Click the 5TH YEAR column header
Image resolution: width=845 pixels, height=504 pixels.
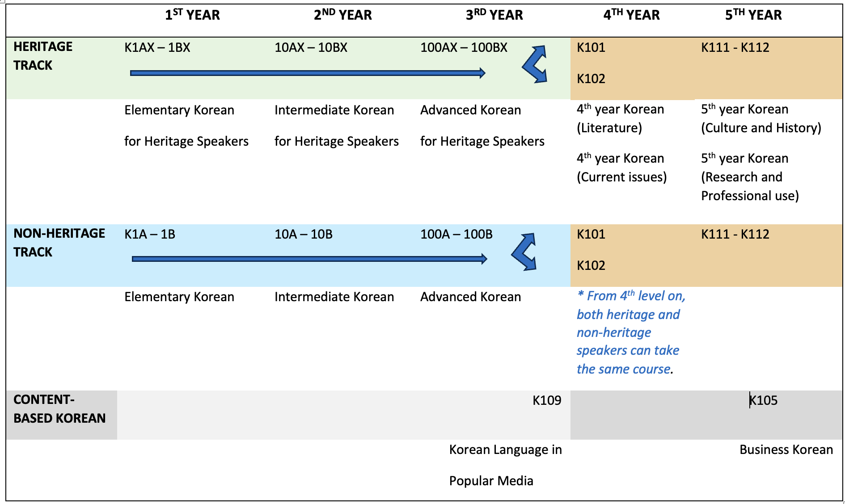pyautogui.click(x=753, y=15)
